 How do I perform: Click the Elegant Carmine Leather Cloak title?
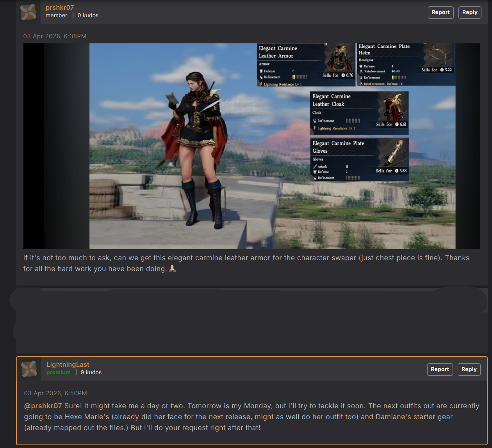[x=332, y=100]
